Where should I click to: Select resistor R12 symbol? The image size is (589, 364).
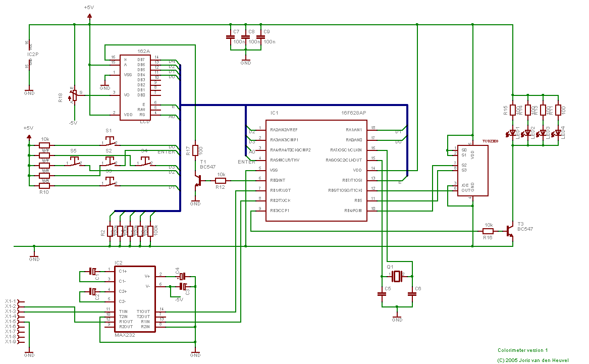[221, 181]
